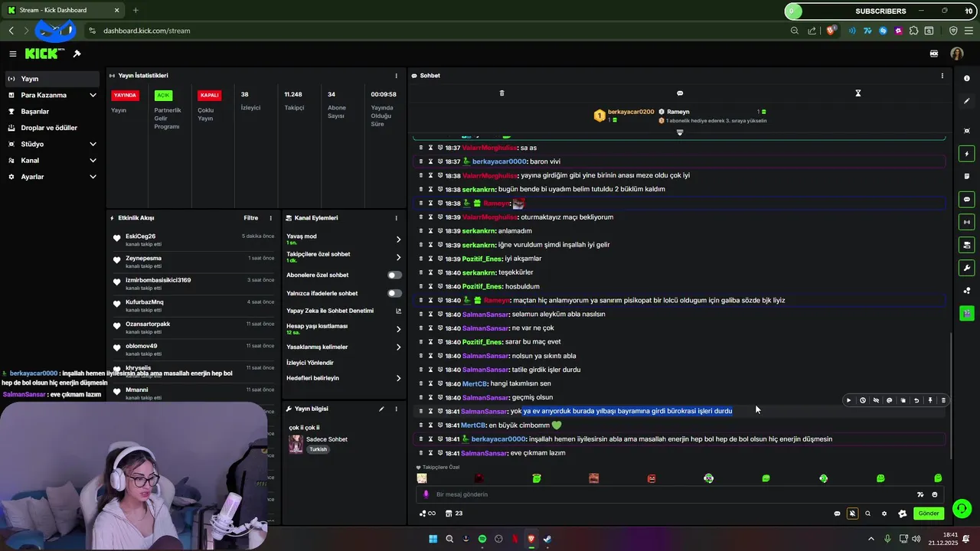Open the 7TV emote icon in message box
Screen dimensions: 980x551
click(920, 494)
